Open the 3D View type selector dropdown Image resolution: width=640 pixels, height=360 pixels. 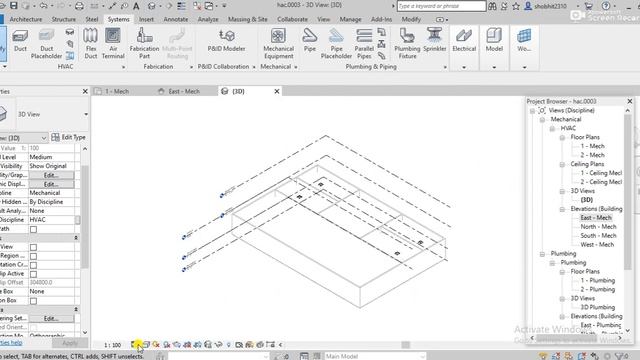(86, 114)
